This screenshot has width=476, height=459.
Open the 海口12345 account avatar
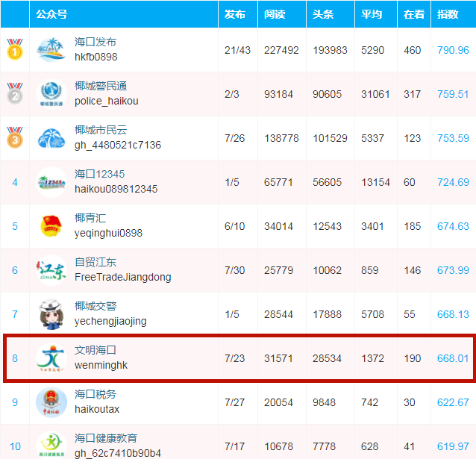click(51, 182)
